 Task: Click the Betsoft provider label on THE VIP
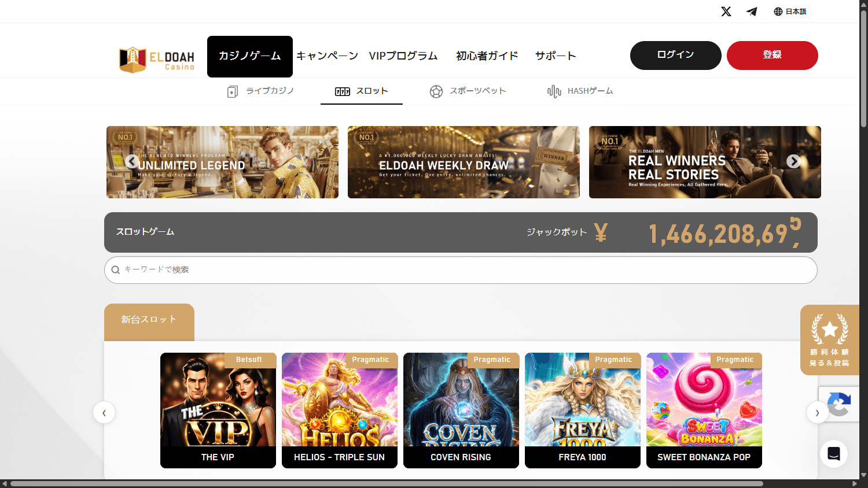coord(249,360)
